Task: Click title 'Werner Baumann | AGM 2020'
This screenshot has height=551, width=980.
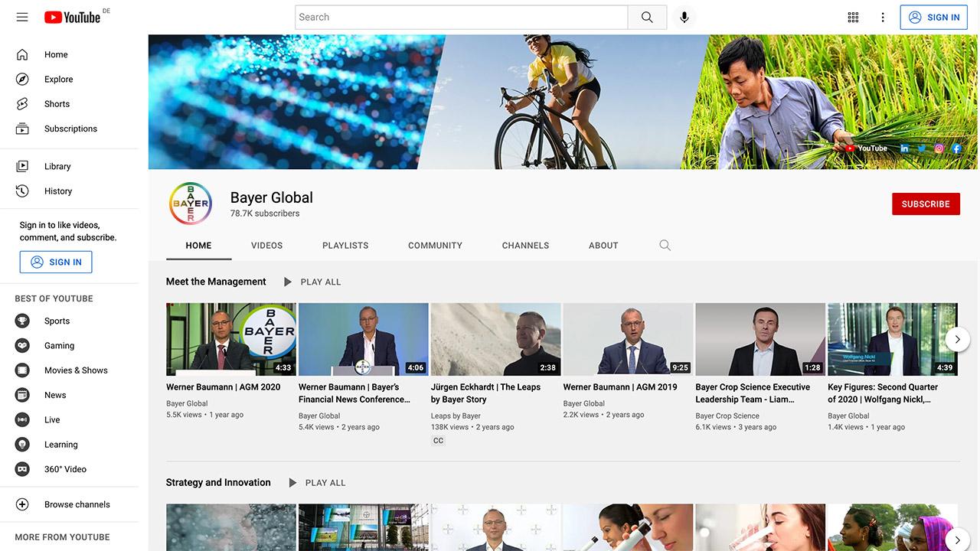Action: tap(224, 387)
